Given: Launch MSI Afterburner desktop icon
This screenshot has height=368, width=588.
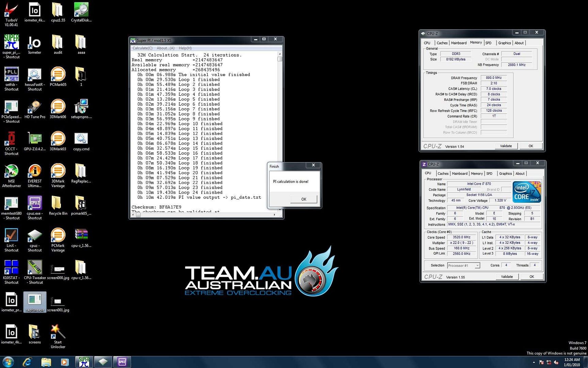Looking at the screenshot, I should tap(11, 175).
